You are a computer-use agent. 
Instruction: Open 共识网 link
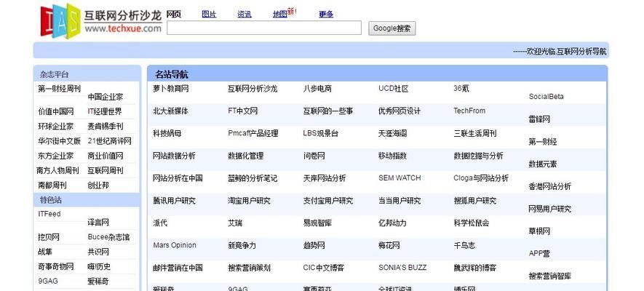[x=98, y=252]
